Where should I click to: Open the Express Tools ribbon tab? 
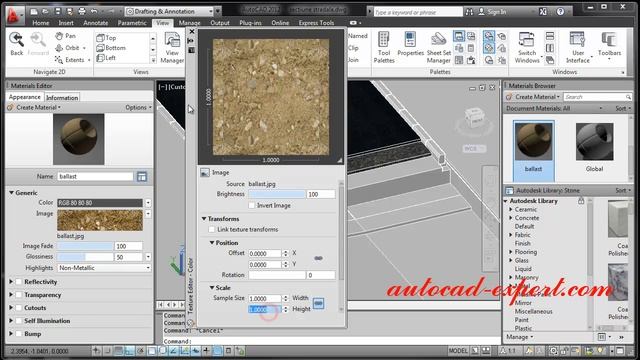pos(316,23)
